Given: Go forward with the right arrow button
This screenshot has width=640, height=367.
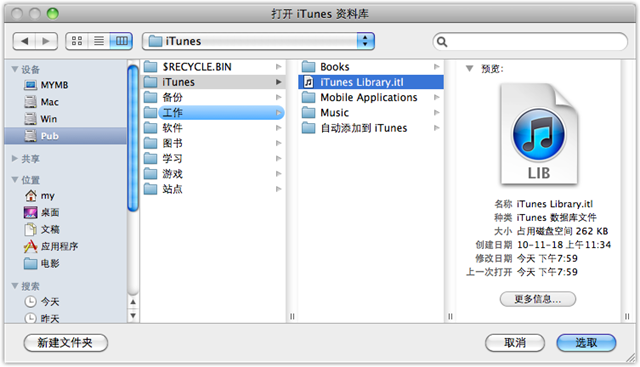Looking at the screenshot, I should click(46, 41).
